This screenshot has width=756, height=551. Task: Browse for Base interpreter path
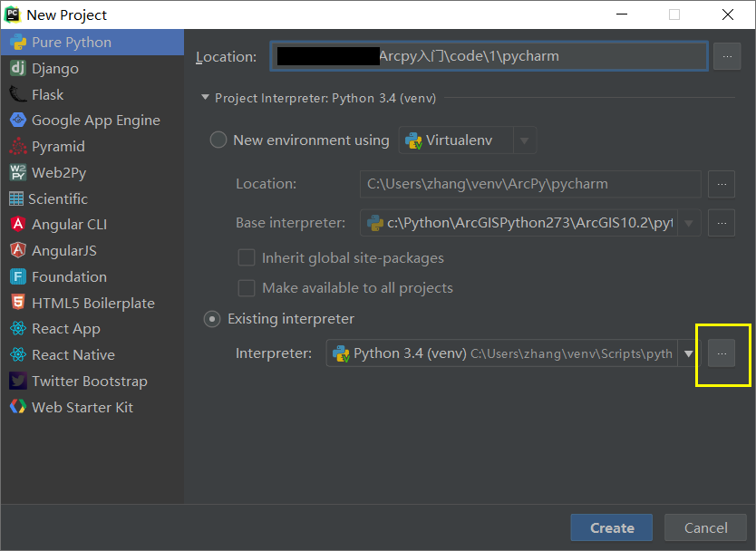(722, 223)
